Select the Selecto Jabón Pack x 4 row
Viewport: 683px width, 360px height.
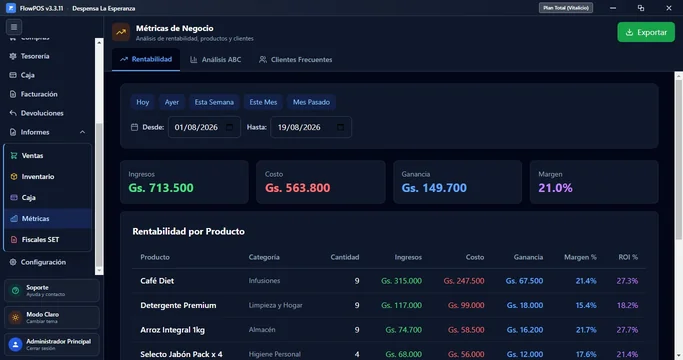[x=389, y=352]
